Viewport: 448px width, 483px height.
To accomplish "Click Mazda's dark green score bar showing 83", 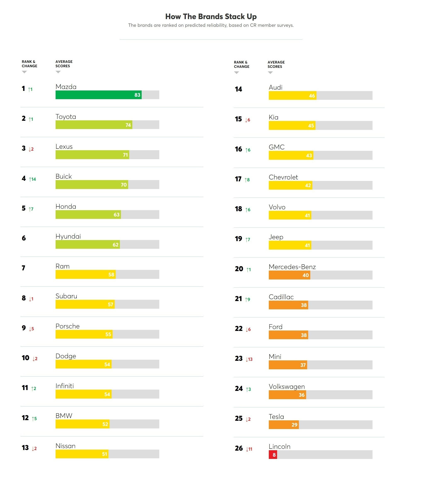I will (99, 95).
